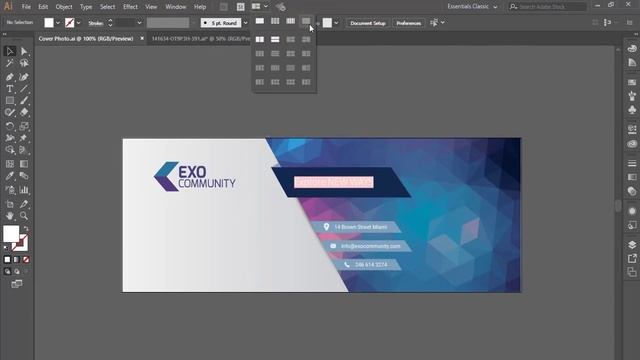Select the Shape Builder tool
The image size is (640, 360).
[x=10, y=150]
